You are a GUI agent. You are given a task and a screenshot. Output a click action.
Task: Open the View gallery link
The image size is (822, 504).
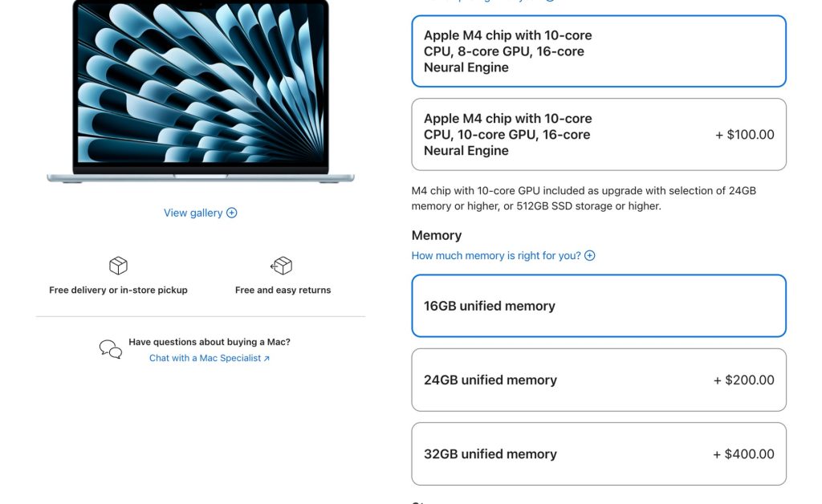click(x=193, y=213)
